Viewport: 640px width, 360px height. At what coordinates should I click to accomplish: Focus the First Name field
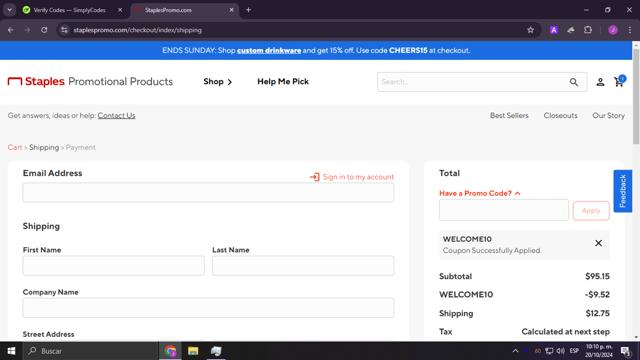[113, 265]
